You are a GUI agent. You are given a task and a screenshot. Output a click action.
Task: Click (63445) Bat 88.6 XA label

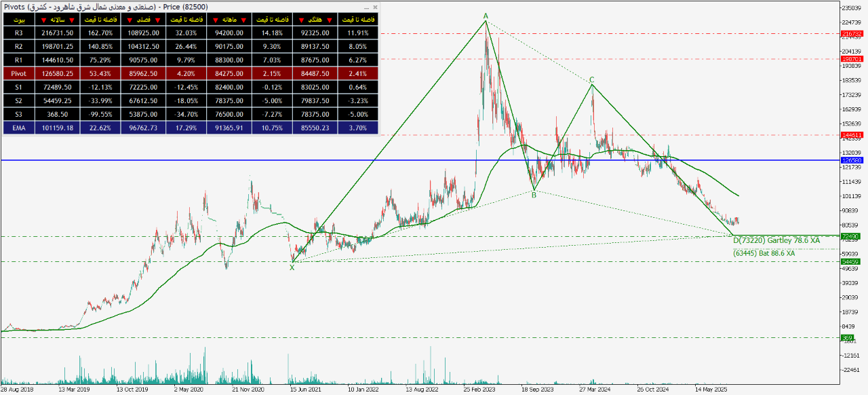pos(764,253)
